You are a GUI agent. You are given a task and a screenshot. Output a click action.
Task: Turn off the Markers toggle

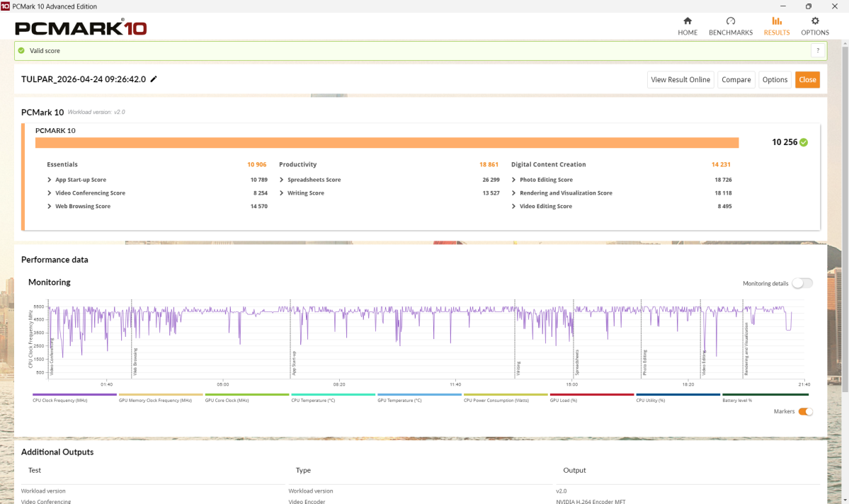pyautogui.click(x=806, y=411)
